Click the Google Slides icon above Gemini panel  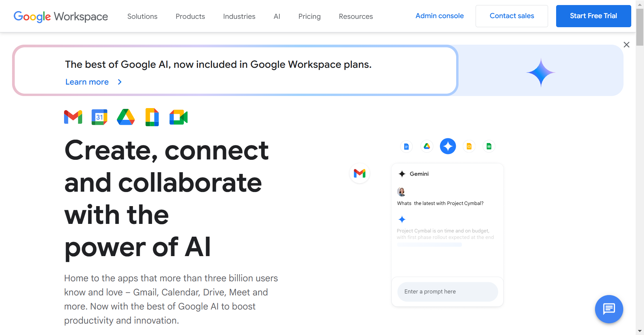tap(469, 146)
